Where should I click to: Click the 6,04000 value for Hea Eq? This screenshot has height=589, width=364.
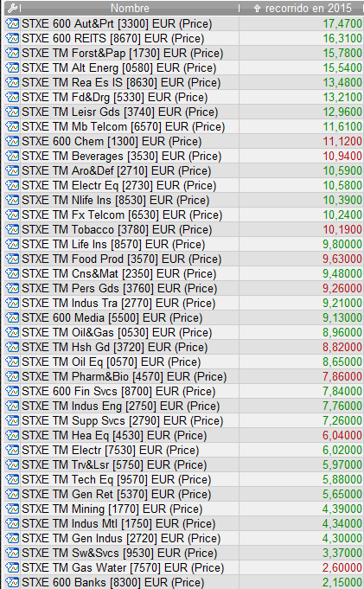coord(342,435)
